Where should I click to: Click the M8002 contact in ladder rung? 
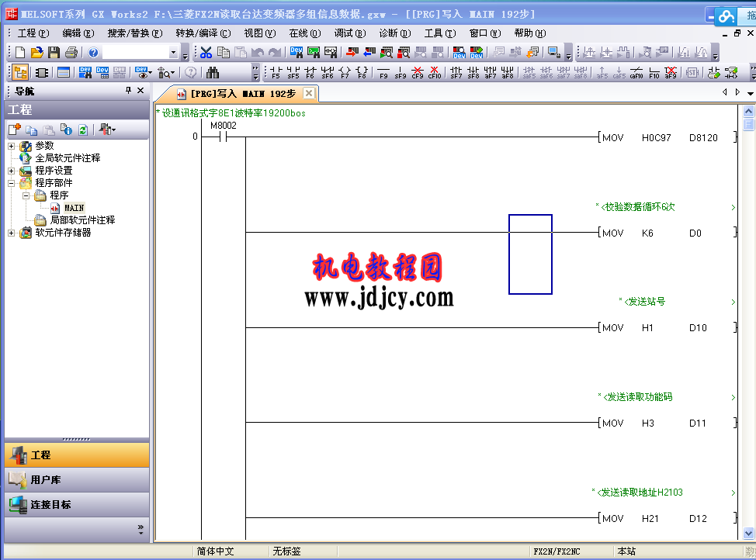coord(223,137)
